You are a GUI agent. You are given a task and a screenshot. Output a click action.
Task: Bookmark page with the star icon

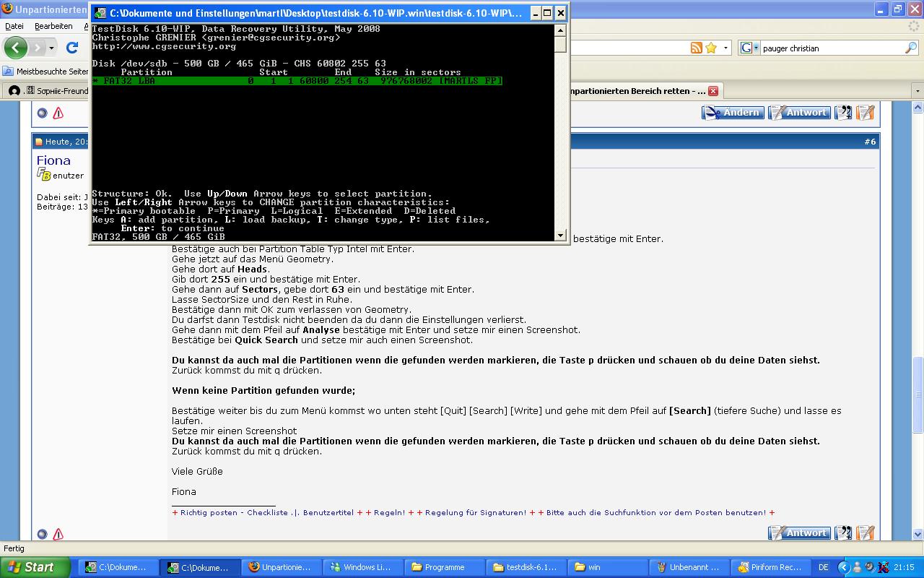tap(711, 48)
